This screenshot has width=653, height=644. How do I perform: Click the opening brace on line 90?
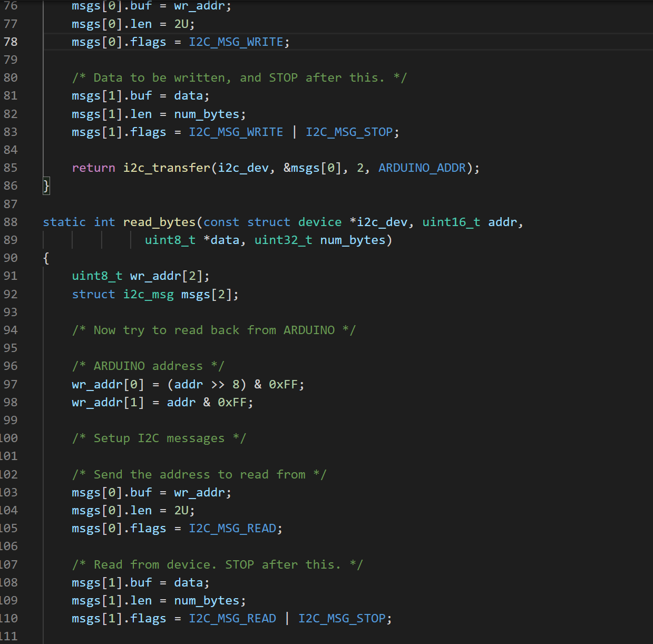pos(46,258)
